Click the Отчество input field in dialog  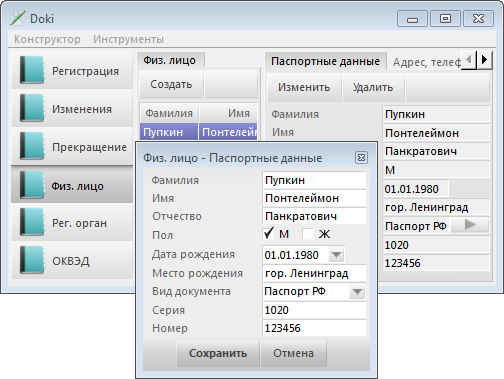point(314,216)
